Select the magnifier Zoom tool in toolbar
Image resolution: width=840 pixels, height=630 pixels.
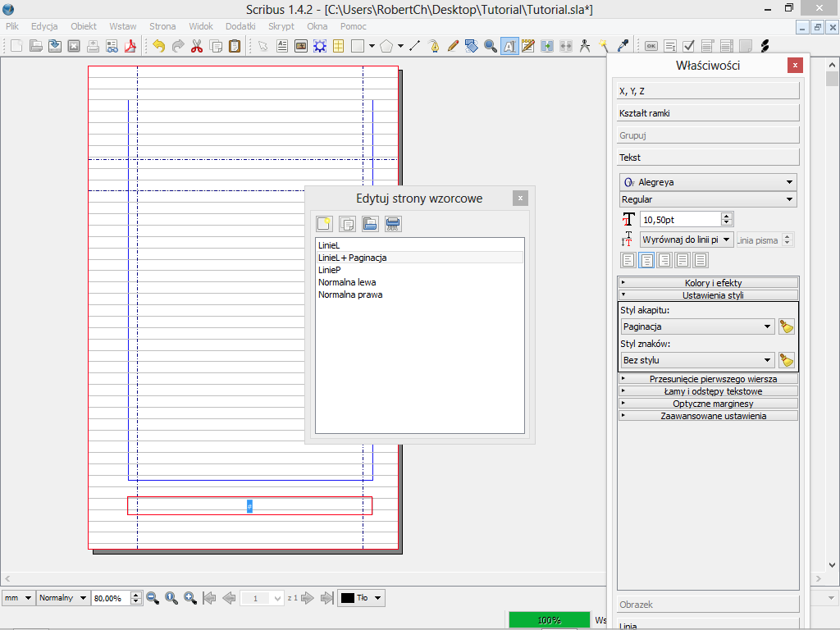tap(491, 46)
